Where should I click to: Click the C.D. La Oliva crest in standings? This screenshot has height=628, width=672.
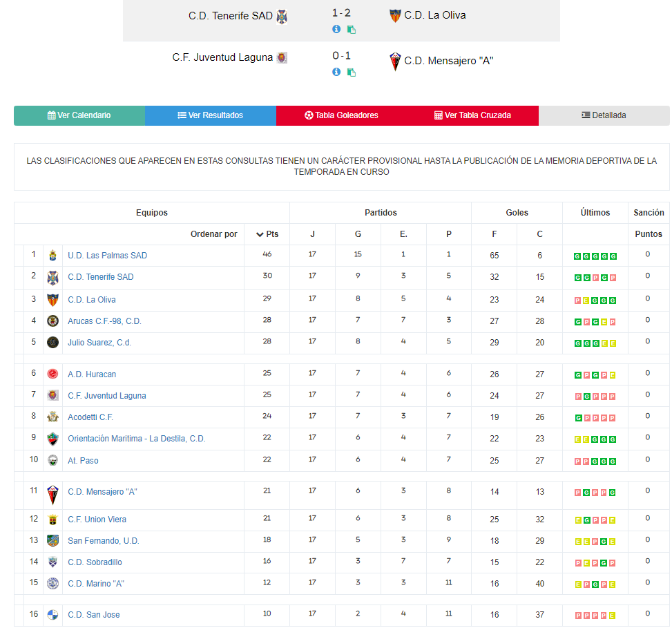52,300
